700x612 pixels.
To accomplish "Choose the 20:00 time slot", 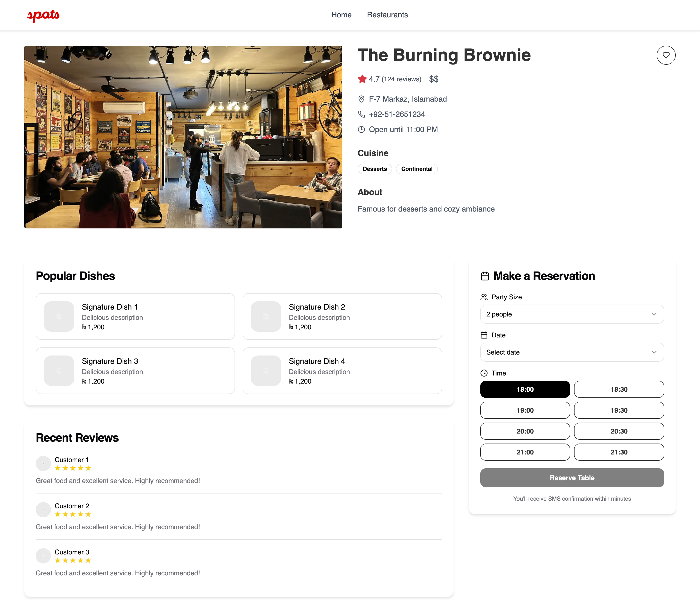I will click(x=525, y=431).
